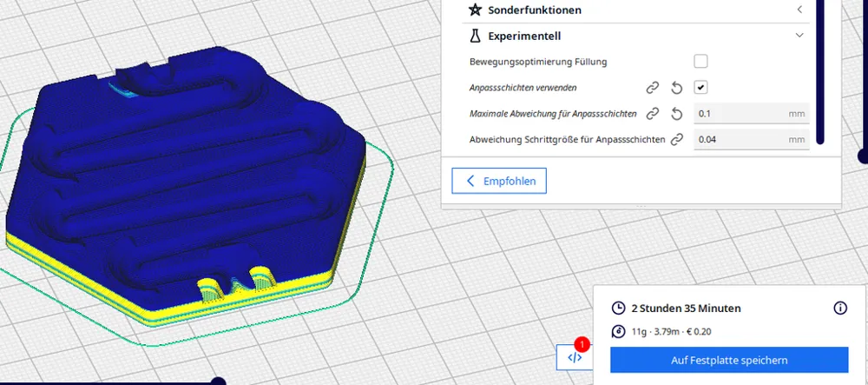Click the Maximale Abweichung 0.1 field
This screenshot has width=868, height=385.
(x=752, y=114)
